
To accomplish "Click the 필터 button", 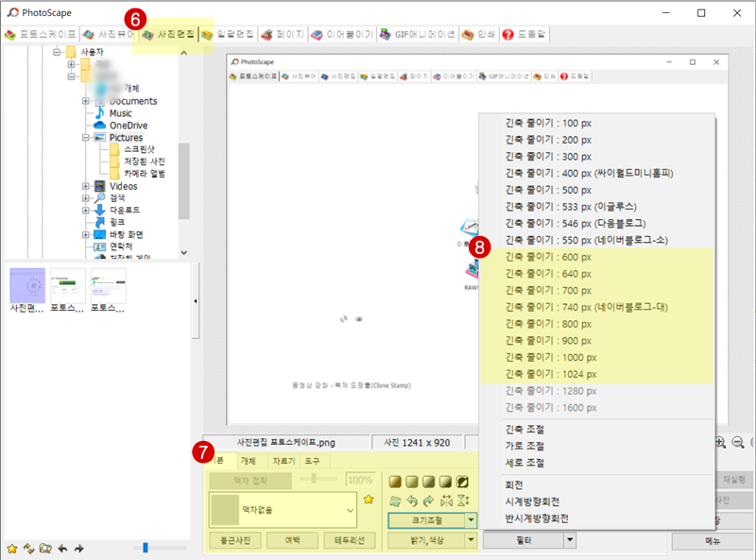I will coord(524,541).
